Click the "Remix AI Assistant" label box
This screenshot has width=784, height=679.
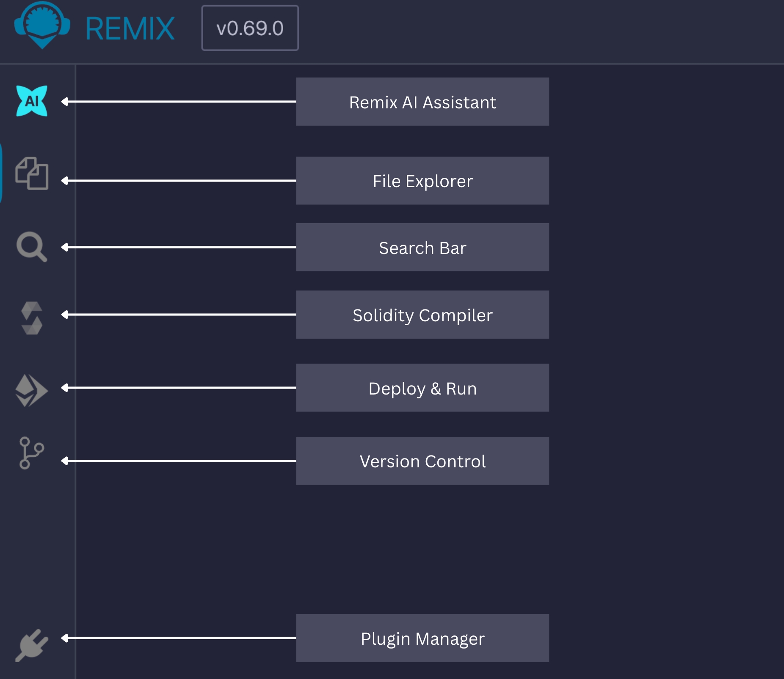(x=422, y=102)
